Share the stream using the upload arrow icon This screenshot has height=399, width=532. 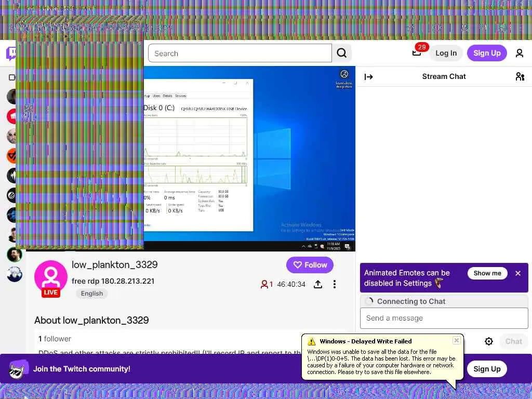click(x=318, y=284)
